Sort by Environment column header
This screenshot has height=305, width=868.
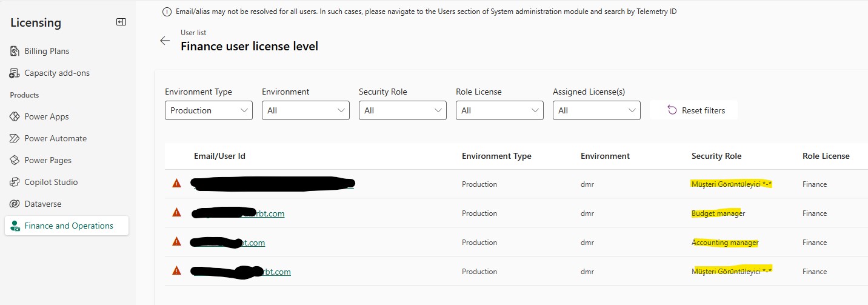click(x=605, y=156)
